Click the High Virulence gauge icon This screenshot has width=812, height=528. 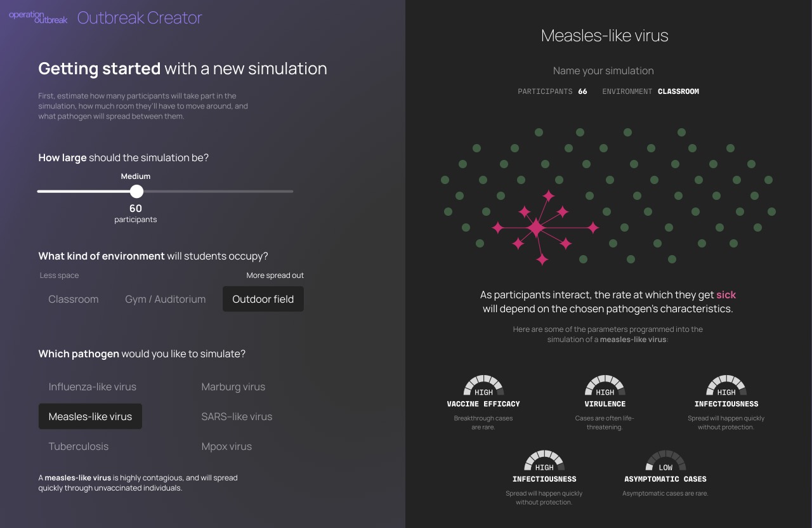click(605, 386)
